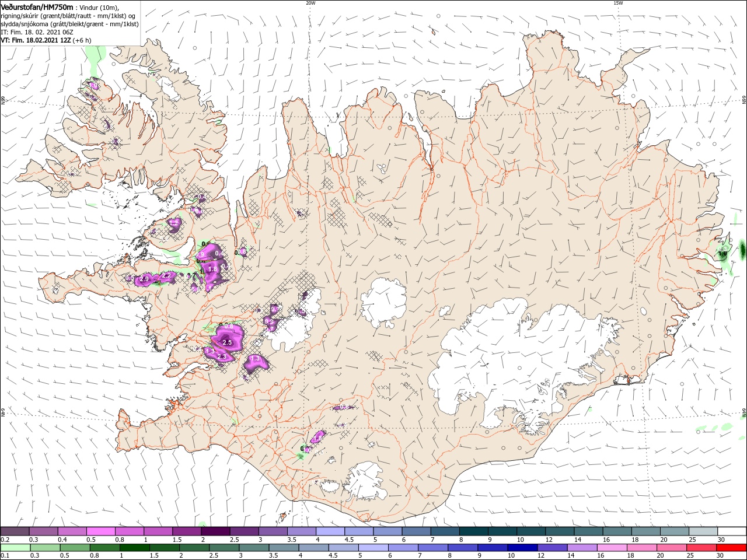Click the light lavender swatch labeled 4 in the upper legend
Viewport: 747px width, 560px height.
pos(329,531)
